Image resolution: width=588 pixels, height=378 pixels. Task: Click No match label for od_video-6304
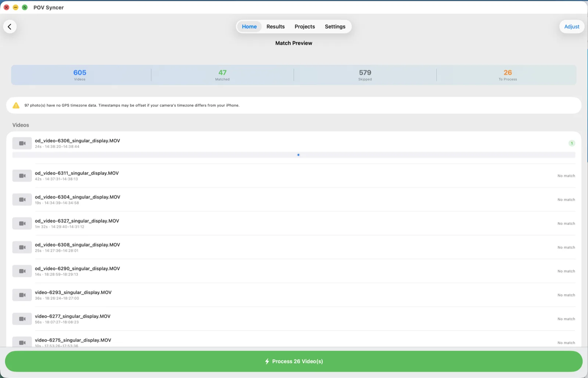[x=566, y=200]
